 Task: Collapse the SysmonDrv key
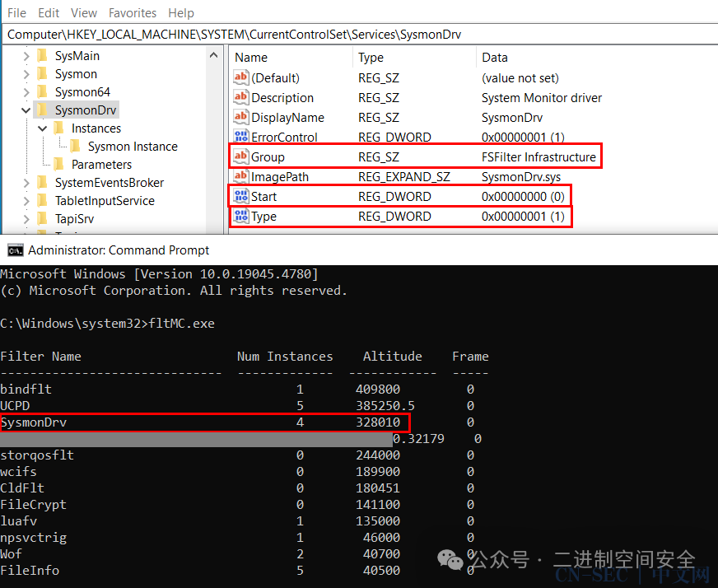26,110
